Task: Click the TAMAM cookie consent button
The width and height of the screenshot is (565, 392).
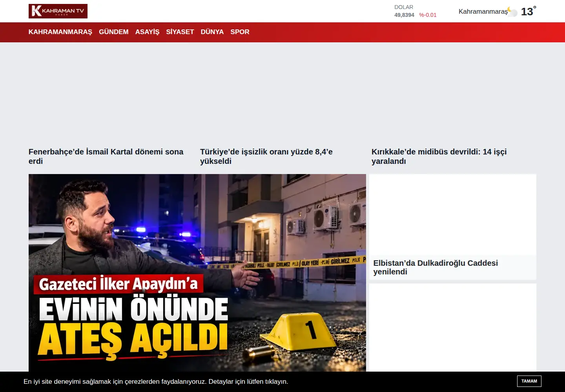Action: coord(529,381)
